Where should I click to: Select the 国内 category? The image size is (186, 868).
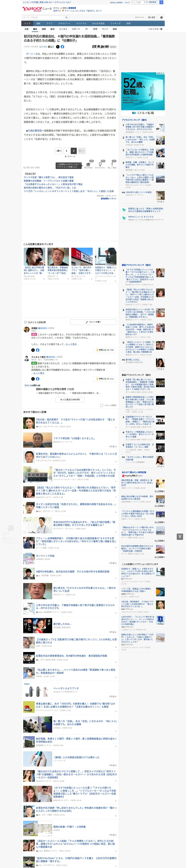tap(35, 29)
